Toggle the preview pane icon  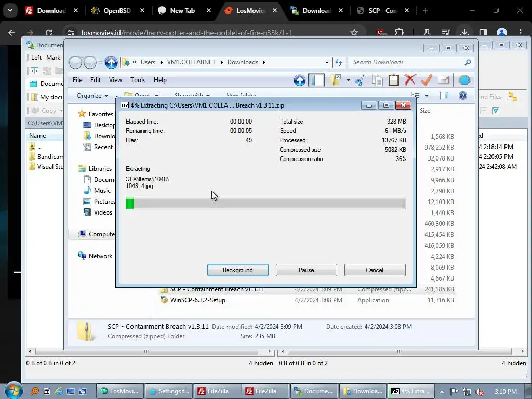coord(444,96)
